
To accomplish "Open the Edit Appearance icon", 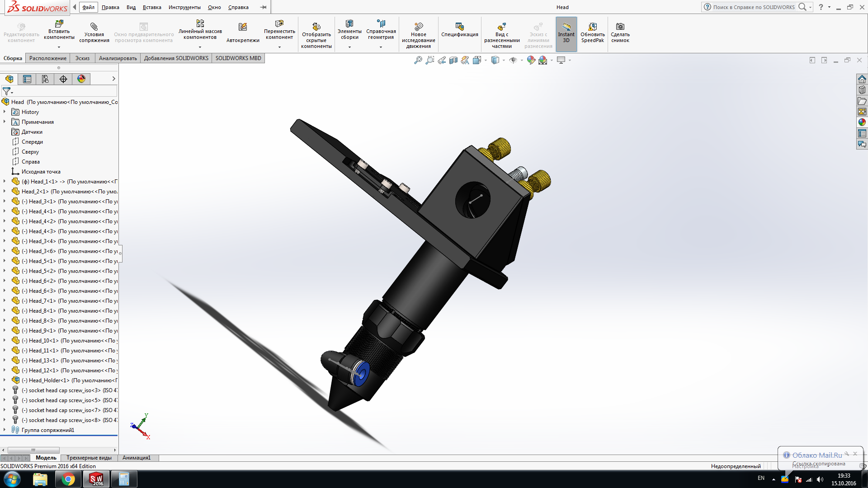I will tap(531, 60).
